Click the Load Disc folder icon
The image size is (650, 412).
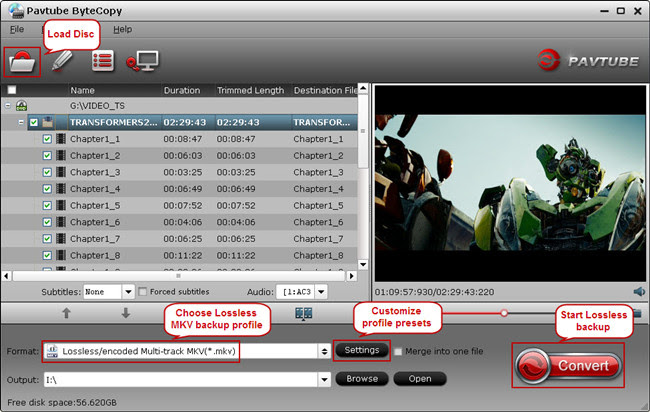pyautogui.click(x=22, y=62)
